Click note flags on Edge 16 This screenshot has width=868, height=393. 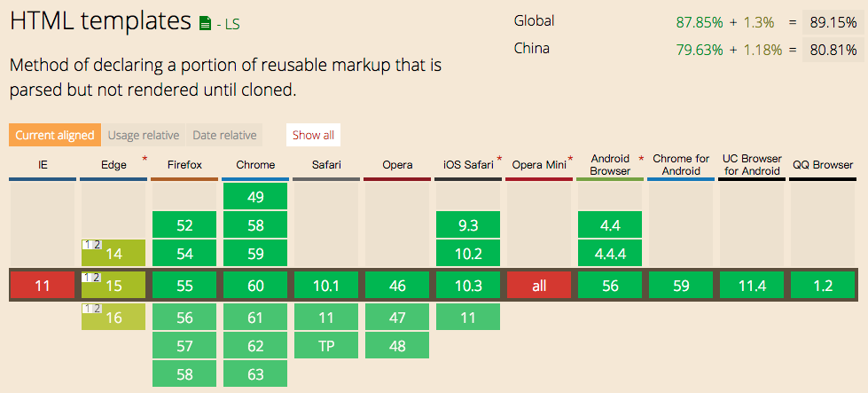tap(92, 309)
